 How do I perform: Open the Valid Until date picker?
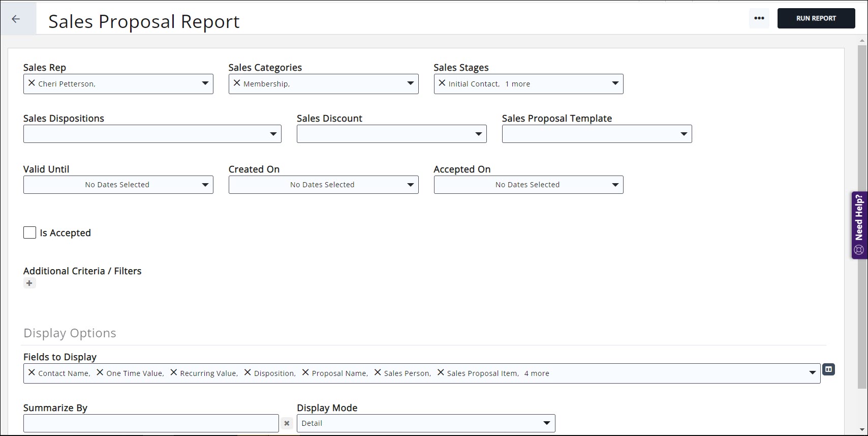click(118, 185)
